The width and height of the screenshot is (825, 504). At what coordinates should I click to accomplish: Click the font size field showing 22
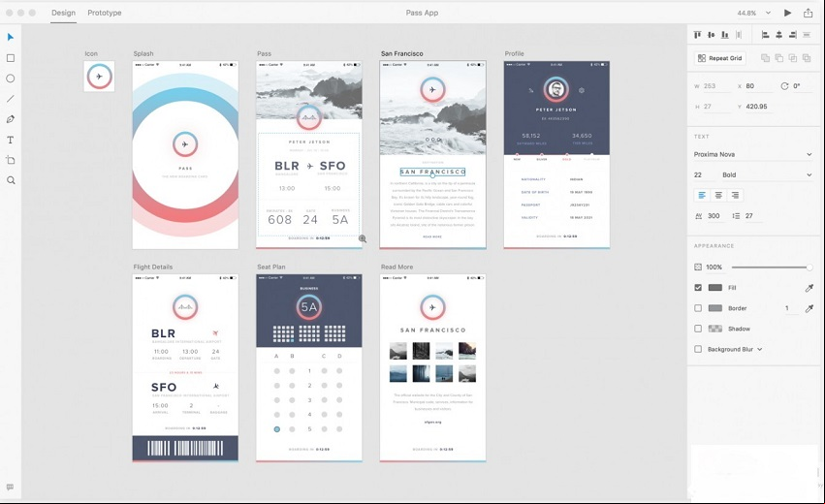pyautogui.click(x=704, y=174)
